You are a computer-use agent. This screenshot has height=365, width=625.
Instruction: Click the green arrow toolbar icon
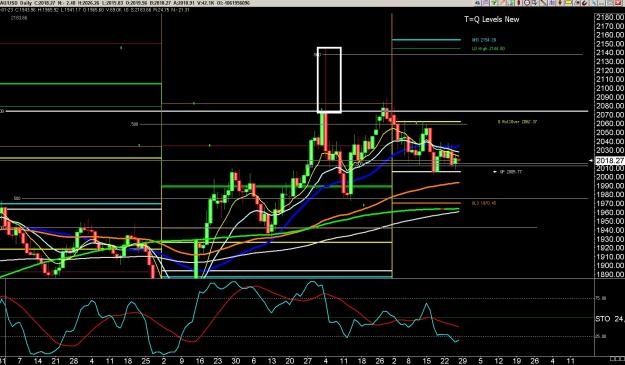point(493,2)
